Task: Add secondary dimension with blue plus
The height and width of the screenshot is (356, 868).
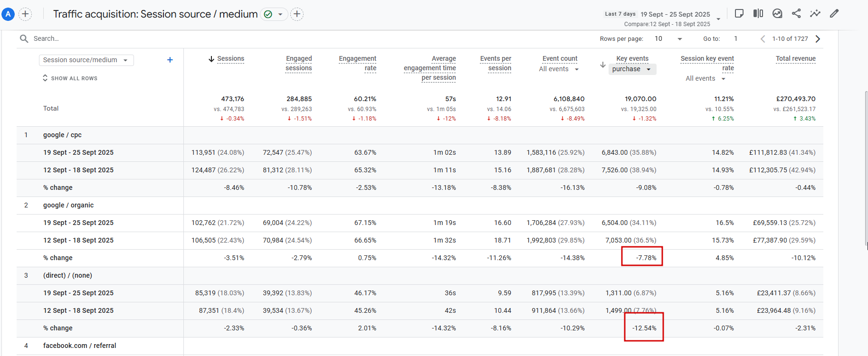Action: (x=170, y=60)
